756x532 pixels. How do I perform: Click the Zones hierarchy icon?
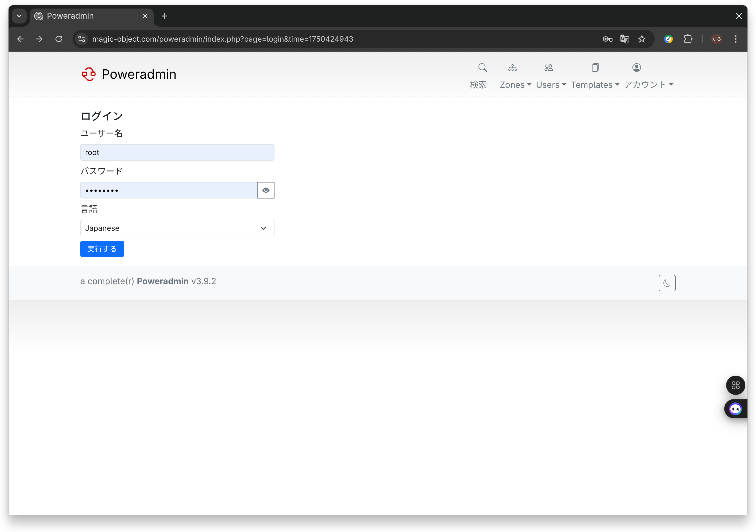(x=512, y=68)
